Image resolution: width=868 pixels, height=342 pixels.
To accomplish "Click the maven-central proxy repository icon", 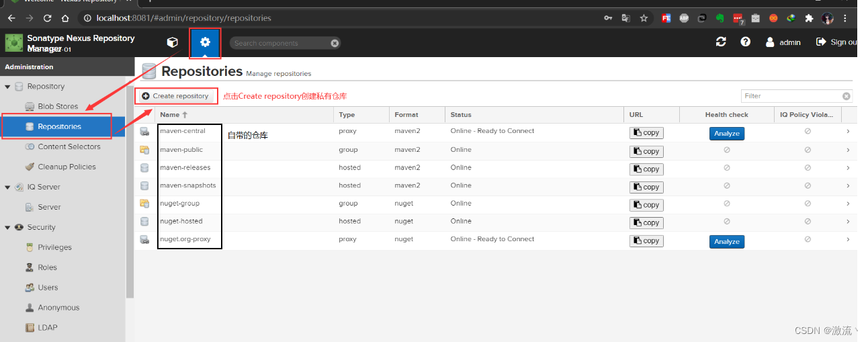I will (x=144, y=132).
